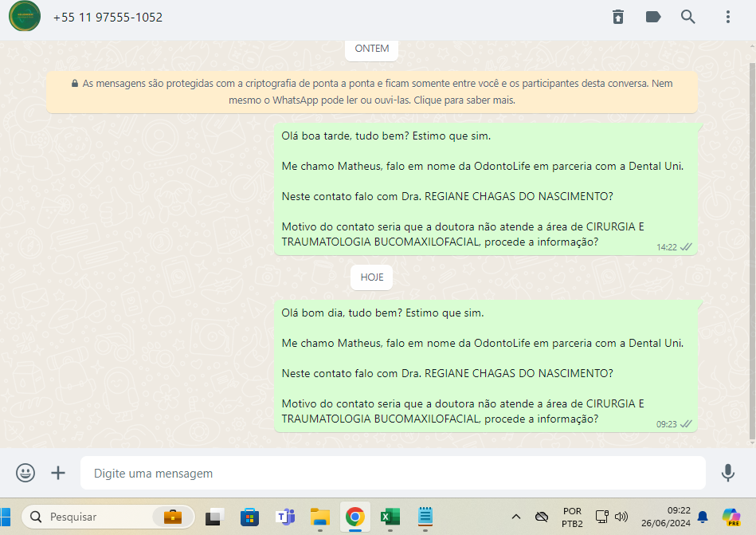Click the plus attach button
The height and width of the screenshot is (535, 756).
pos(58,473)
